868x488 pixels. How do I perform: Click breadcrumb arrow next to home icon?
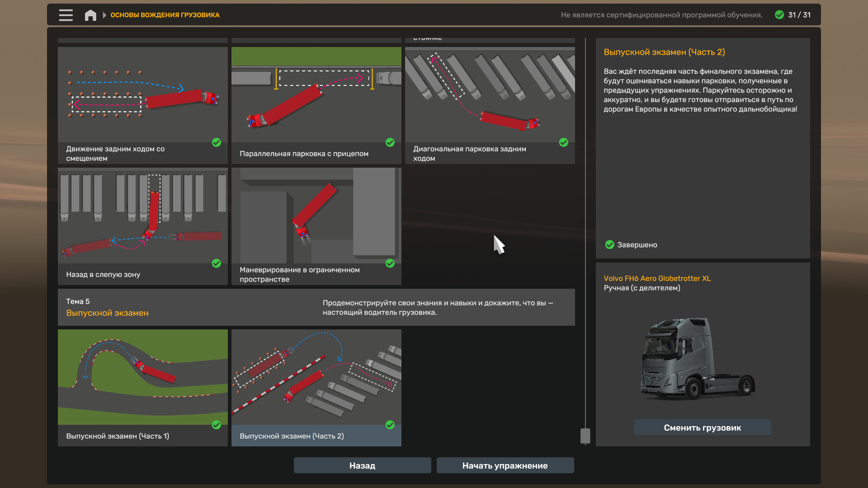[104, 15]
